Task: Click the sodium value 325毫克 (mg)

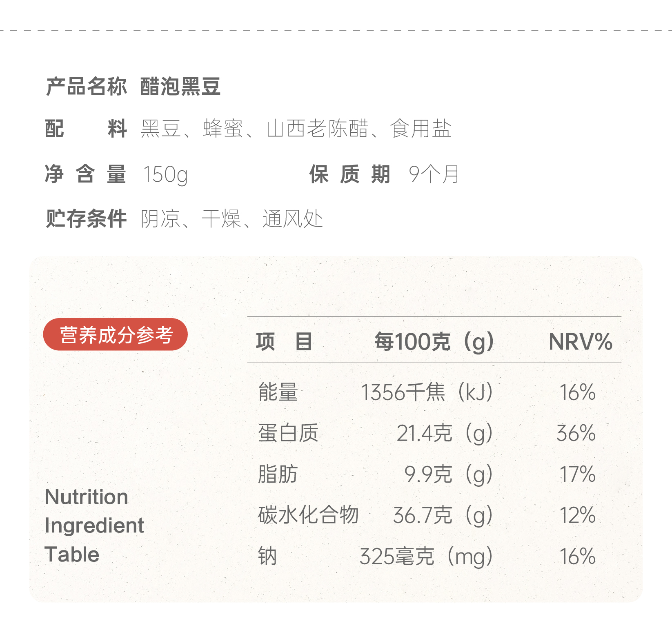Action: [x=426, y=556]
